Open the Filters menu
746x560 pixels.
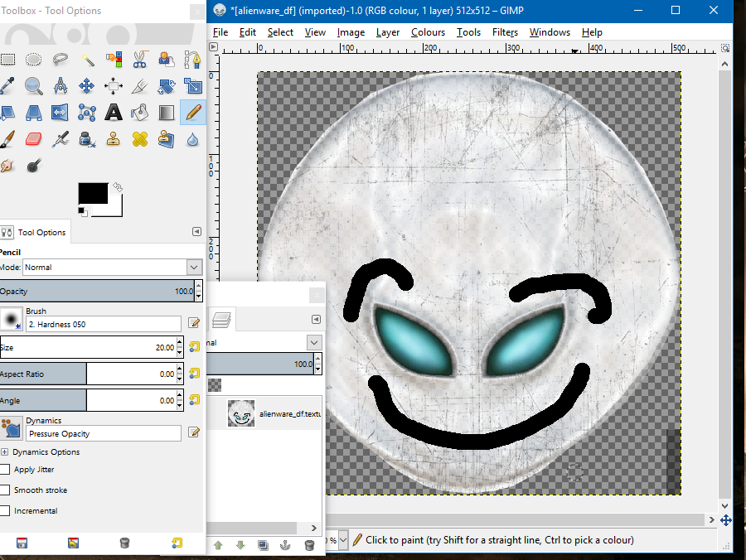point(505,32)
